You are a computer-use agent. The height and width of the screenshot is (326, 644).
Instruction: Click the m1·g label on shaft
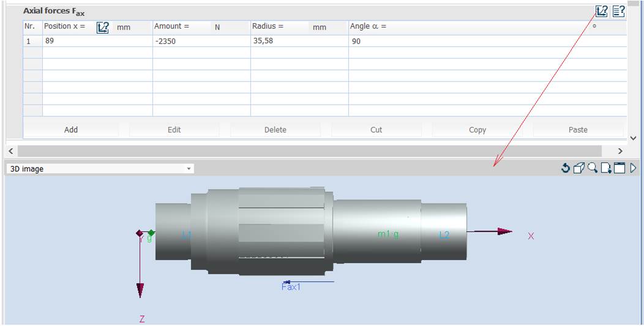point(388,234)
